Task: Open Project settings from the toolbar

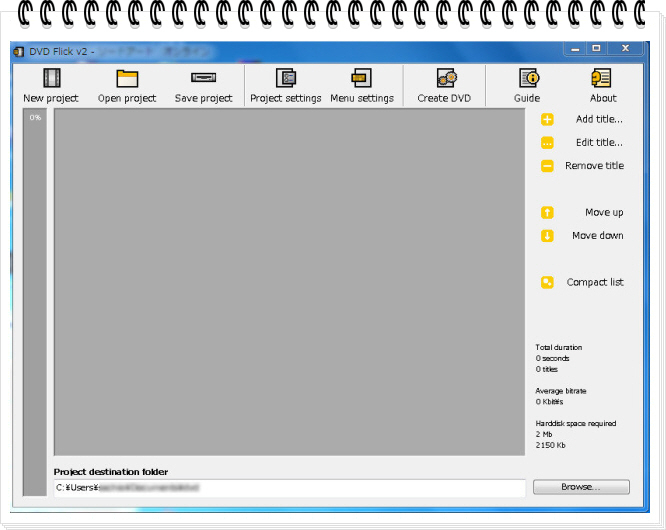Action: [286, 86]
